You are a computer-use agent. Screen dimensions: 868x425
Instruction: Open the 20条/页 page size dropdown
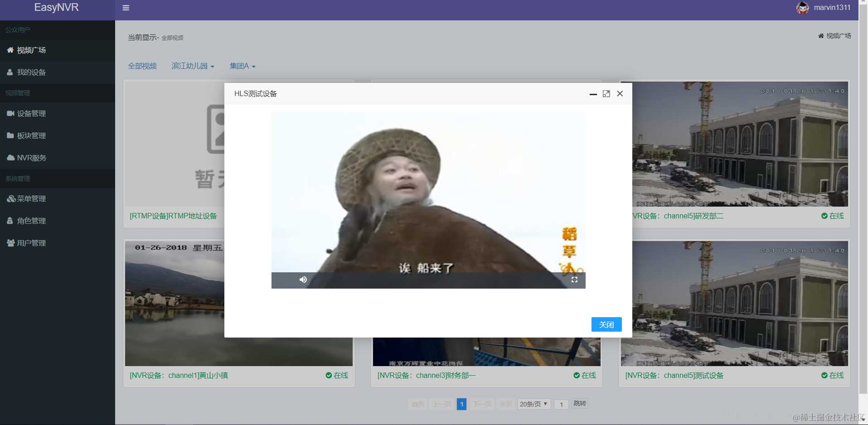pyautogui.click(x=534, y=404)
